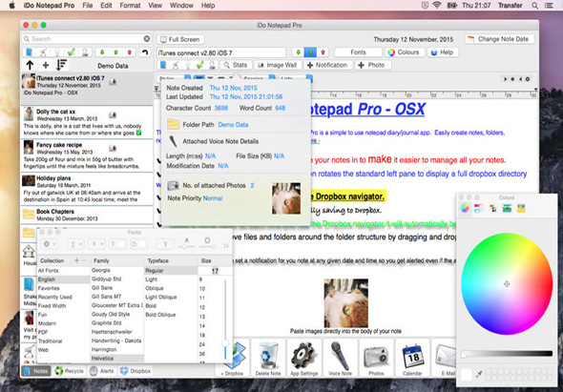Screen dimensions: 563x392
Task: Click blue notebook category icon in sidebar filter
Action: [x=29, y=52]
